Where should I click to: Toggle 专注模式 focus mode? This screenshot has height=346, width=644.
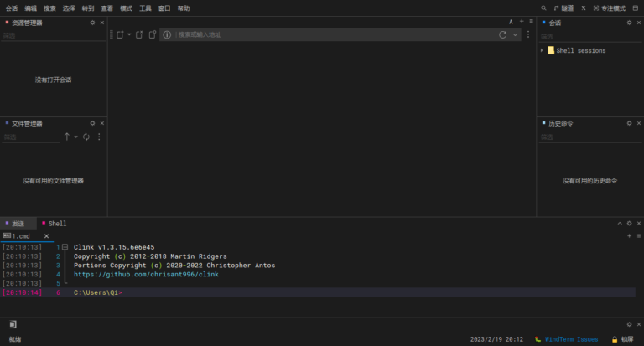(x=609, y=8)
